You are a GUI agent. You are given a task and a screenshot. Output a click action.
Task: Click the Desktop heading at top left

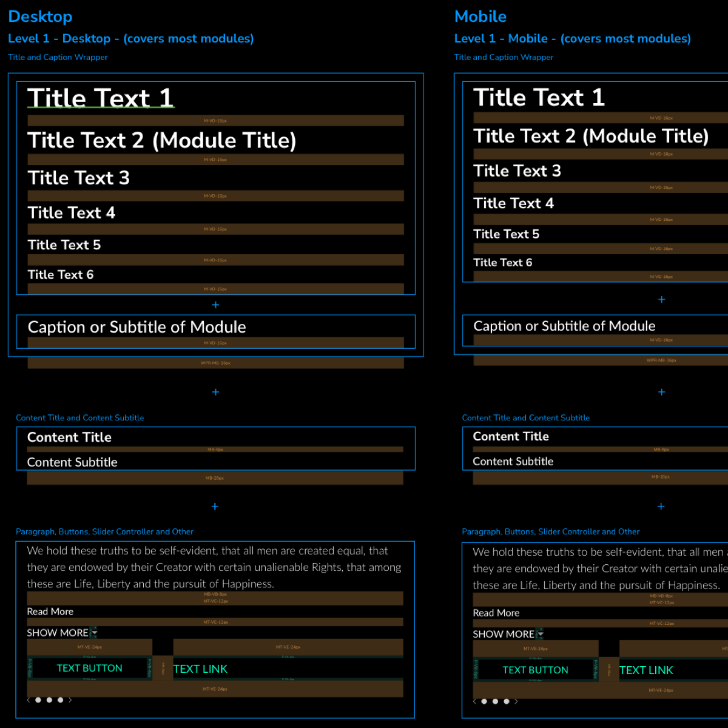40,16
